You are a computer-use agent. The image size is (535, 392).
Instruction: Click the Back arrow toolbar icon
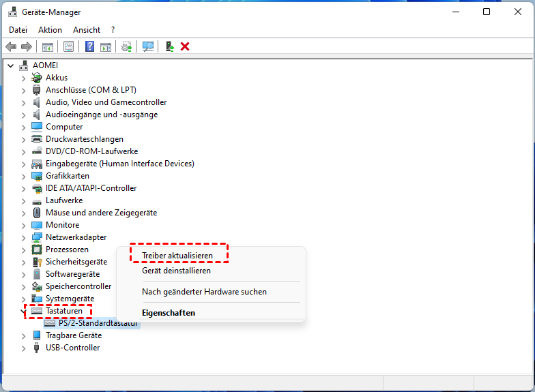11,46
